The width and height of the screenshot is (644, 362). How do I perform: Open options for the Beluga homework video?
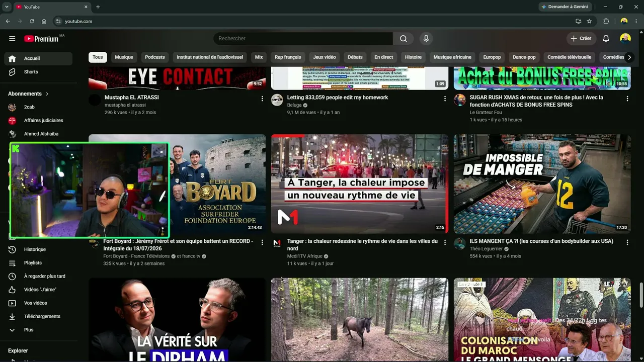(445, 99)
